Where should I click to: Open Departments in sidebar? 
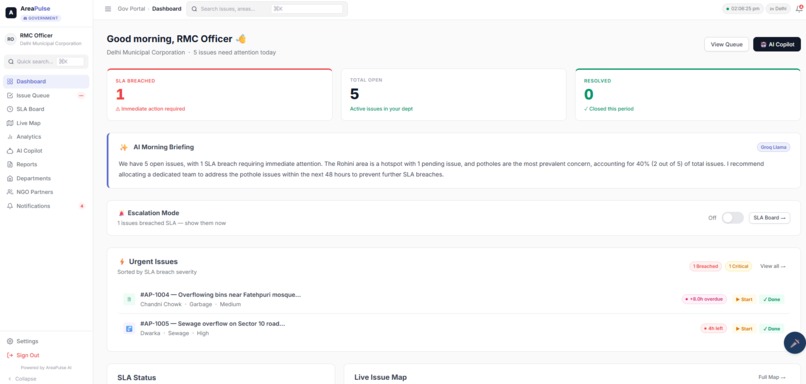pos(46,178)
